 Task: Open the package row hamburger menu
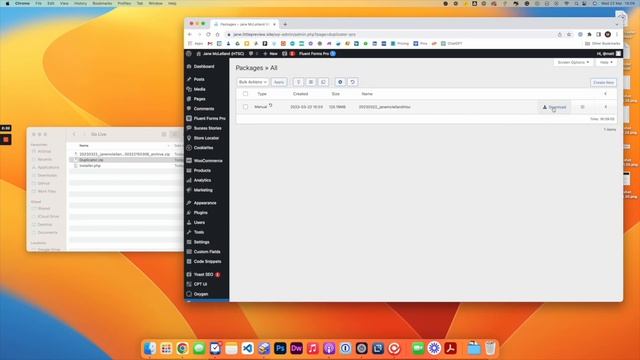pos(582,107)
